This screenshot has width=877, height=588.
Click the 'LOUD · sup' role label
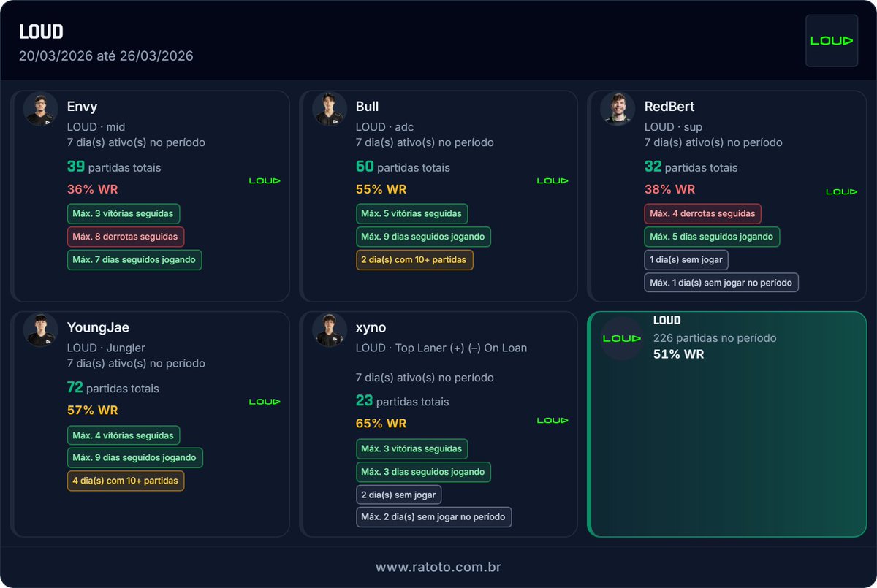point(673,127)
